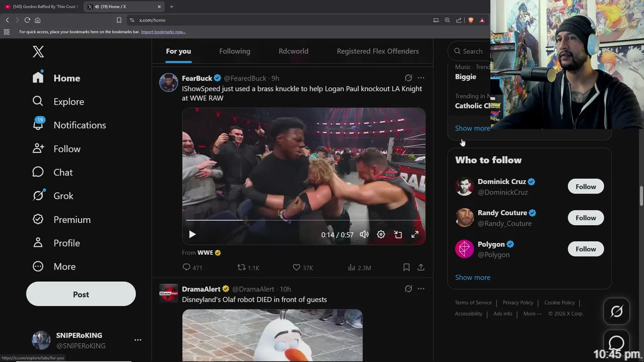The width and height of the screenshot is (644, 362).
Task: Open Premium in the sidebar
Action: 61,220
